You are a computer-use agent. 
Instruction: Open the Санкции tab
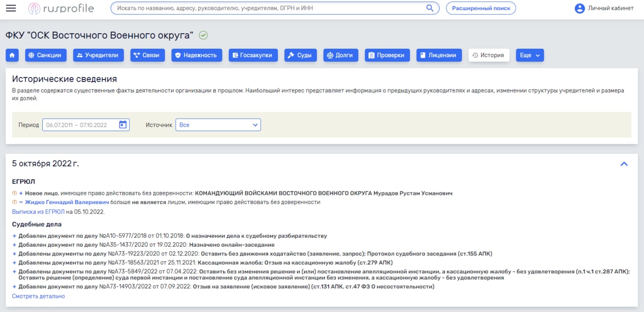coord(46,55)
